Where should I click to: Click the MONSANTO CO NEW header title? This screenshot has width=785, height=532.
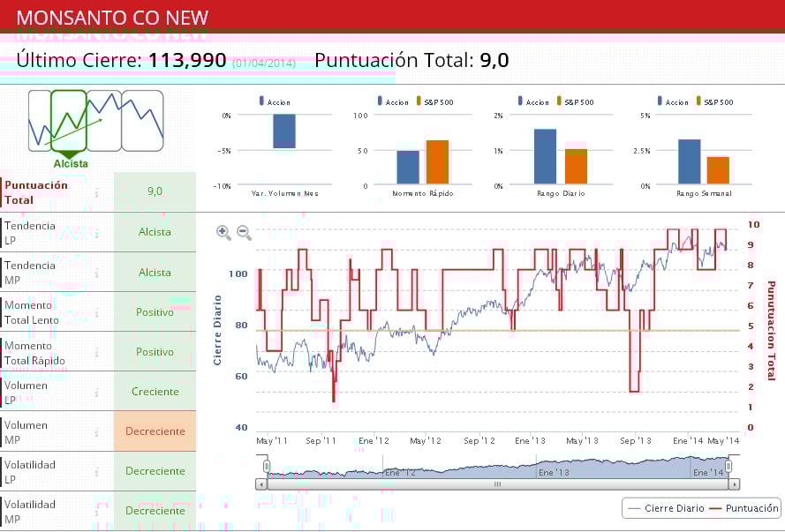(x=113, y=18)
